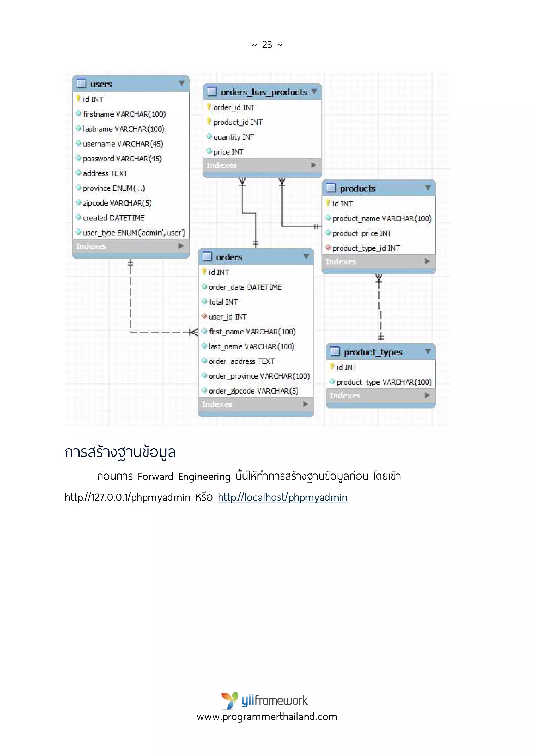Expand Indexes section of orders_has_products table
The height and width of the screenshot is (756, 534).
[314, 165]
